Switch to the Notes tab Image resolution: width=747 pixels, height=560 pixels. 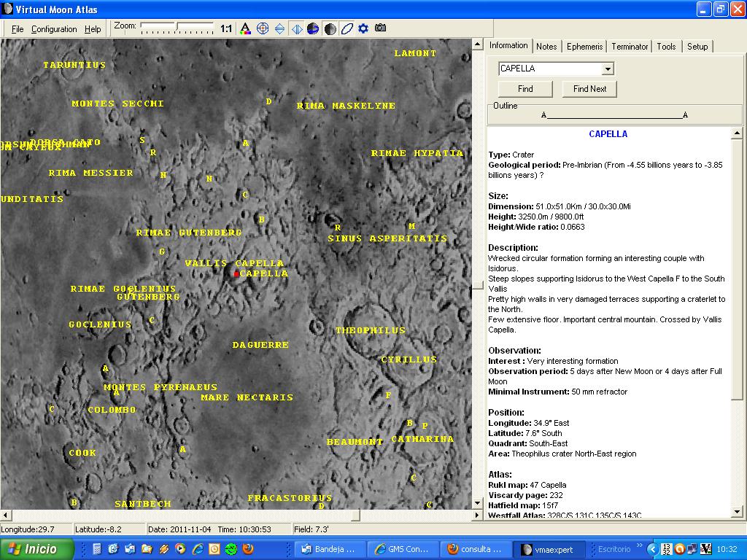click(x=546, y=46)
